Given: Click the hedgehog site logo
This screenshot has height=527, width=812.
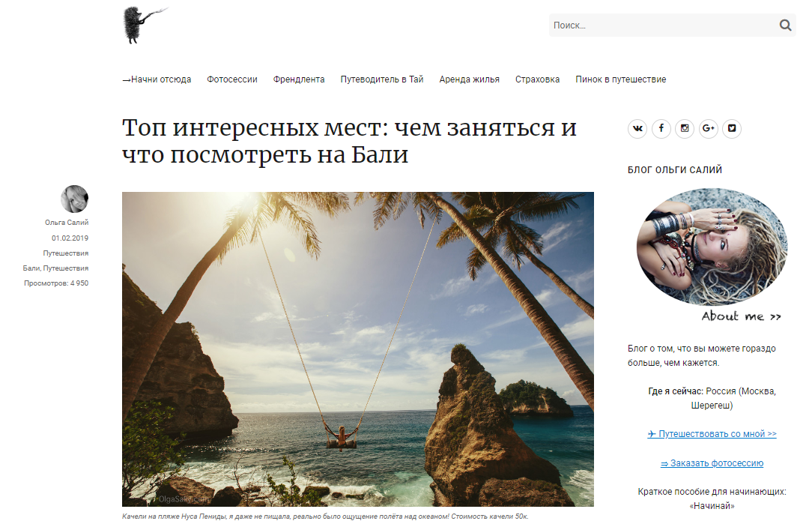Looking at the screenshot, I should point(145,25).
